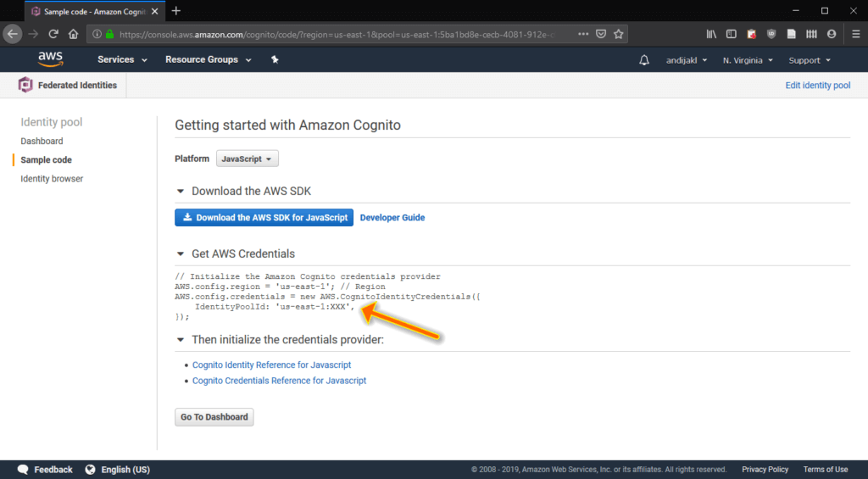Image resolution: width=868 pixels, height=479 pixels.
Task: Click the Feedback speech bubble icon
Action: [x=23, y=470]
